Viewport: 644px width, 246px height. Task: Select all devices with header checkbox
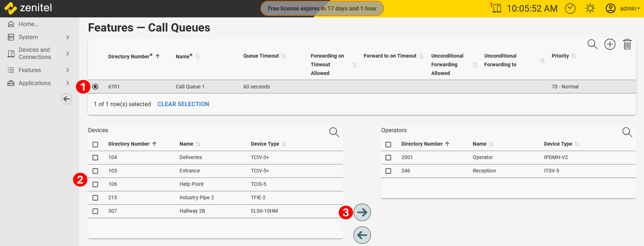[95, 144]
